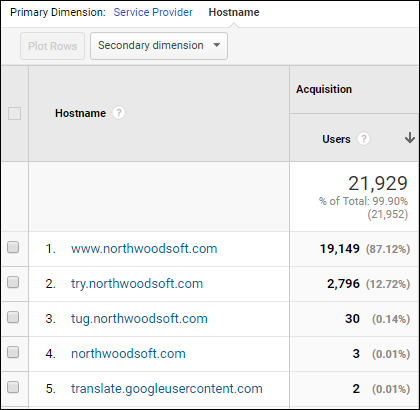Tick the checkbox for row 4 northwoodsoft.com
This screenshot has width=420, height=410.
tap(13, 353)
